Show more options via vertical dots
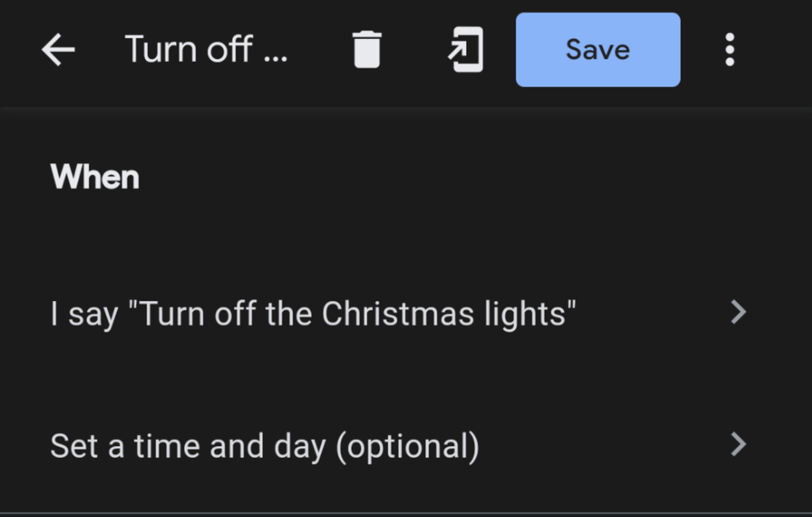812x517 pixels. (730, 50)
